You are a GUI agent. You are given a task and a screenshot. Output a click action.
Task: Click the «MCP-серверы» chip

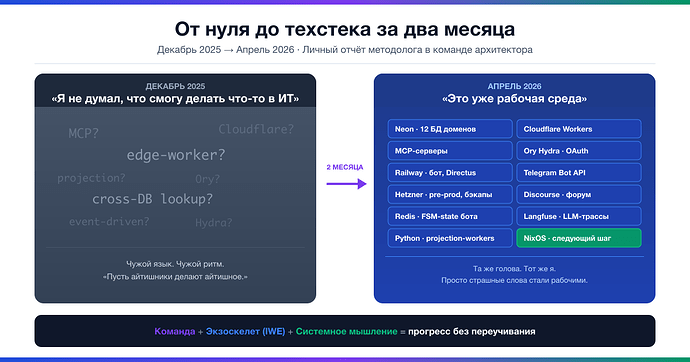[450, 151]
